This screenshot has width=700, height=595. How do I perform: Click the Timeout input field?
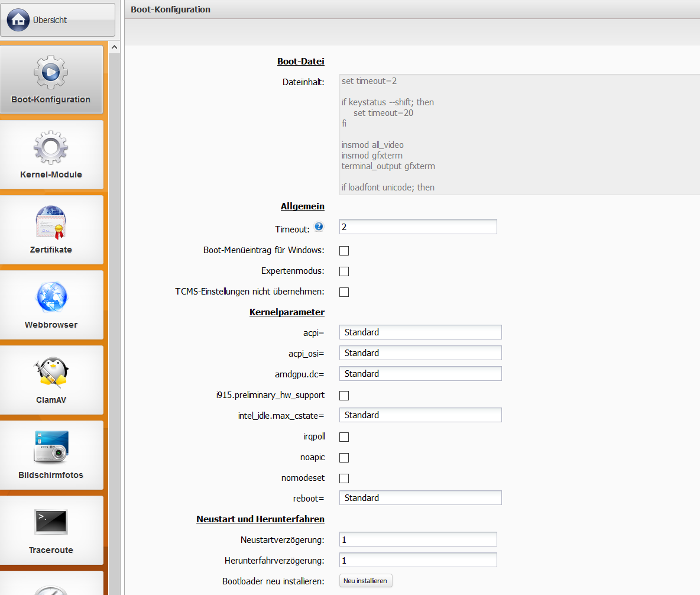[x=418, y=227]
